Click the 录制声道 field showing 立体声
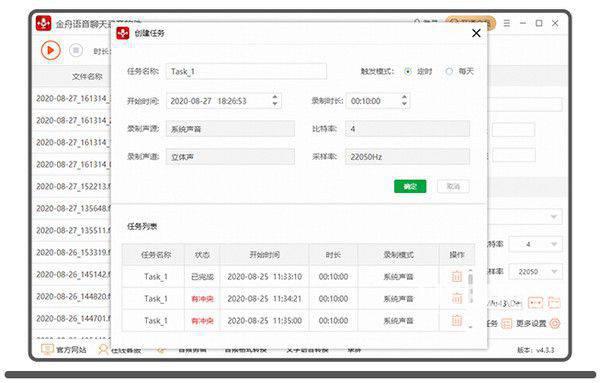This screenshot has height=383, width=600. (230, 157)
